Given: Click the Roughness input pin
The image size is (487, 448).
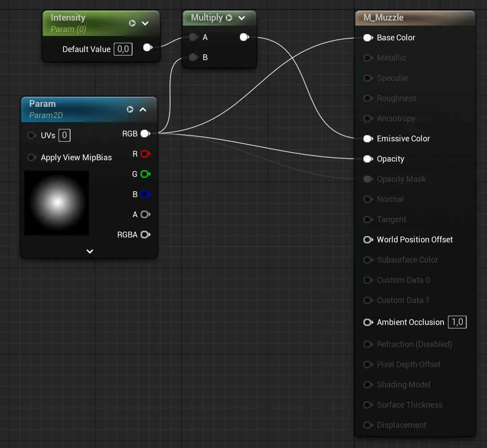Looking at the screenshot, I should pyautogui.click(x=368, y=98).
